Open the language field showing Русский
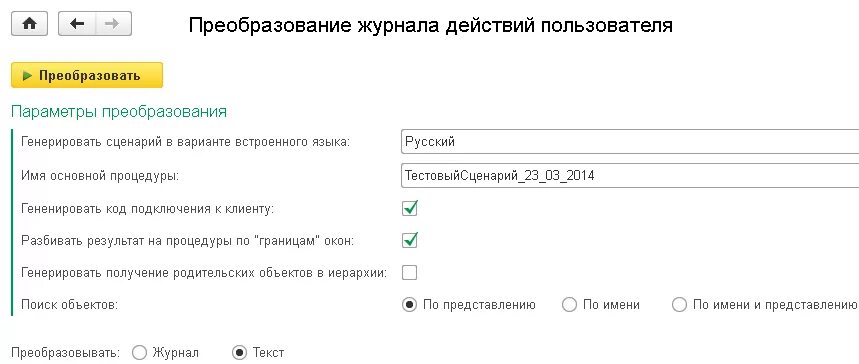859x364 pixels. (x=630, y=141)
